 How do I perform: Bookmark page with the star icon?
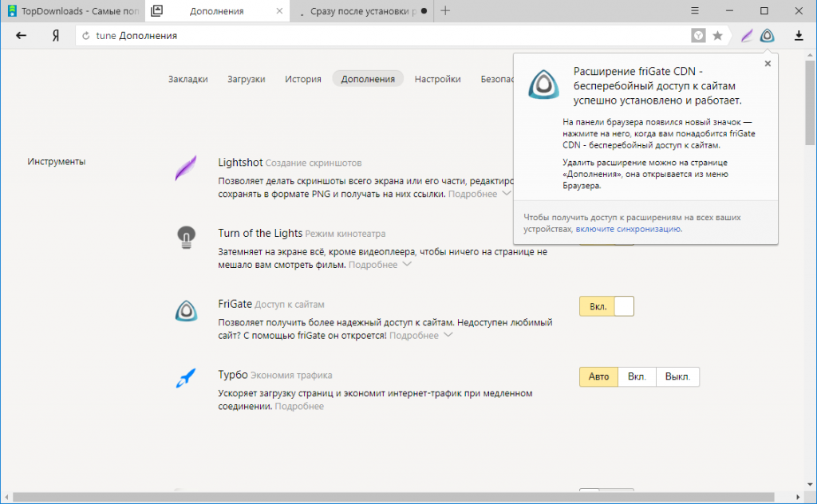point(717,36)
